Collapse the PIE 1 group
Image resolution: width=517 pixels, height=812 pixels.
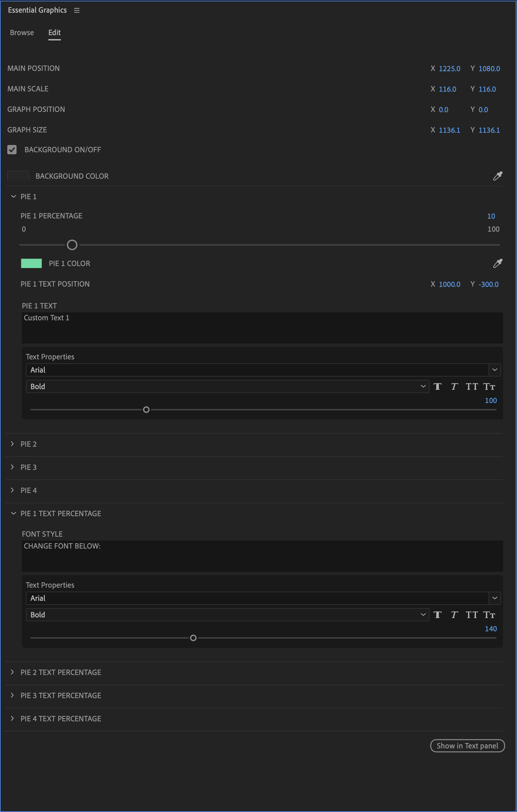coord(13,196)
